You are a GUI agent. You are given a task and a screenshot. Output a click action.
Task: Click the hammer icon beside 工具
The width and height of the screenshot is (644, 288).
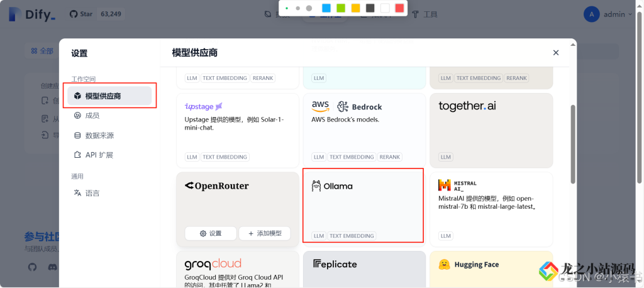click(415, 14)
